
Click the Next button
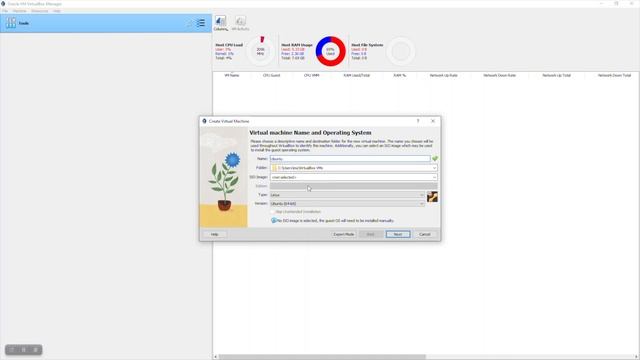click(398, 234)
